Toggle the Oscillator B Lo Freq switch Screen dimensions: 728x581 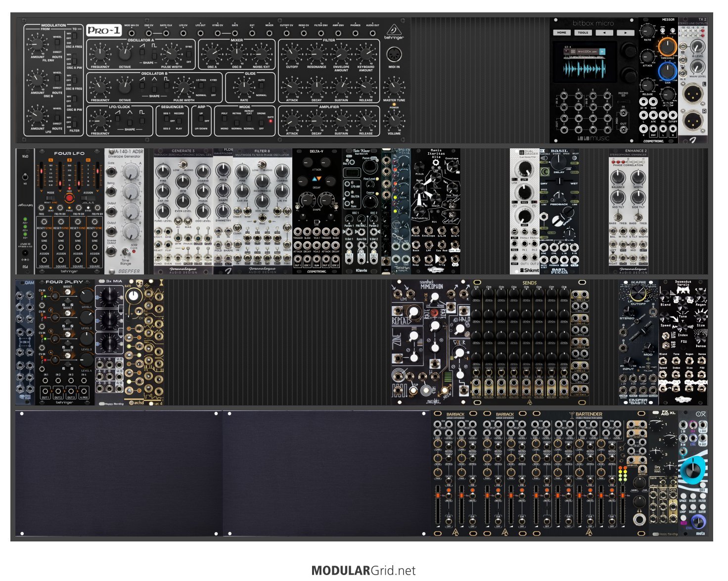(201, 87)
